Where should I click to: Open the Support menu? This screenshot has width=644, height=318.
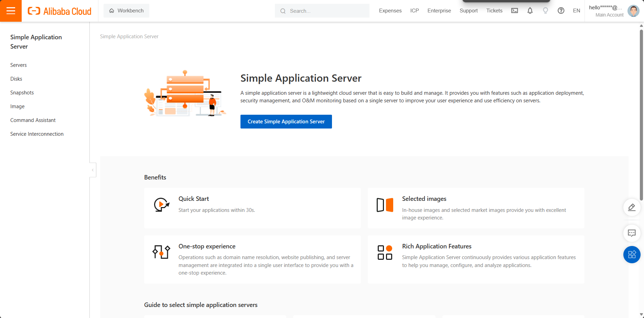pos(469,11)
